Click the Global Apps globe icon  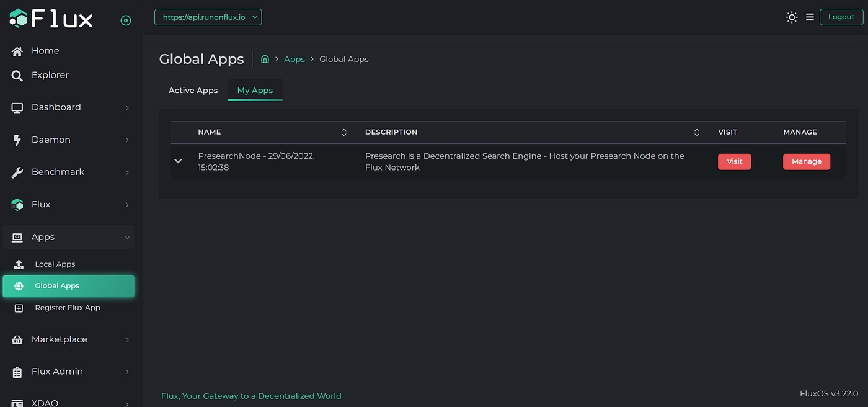tap(19, 286)
